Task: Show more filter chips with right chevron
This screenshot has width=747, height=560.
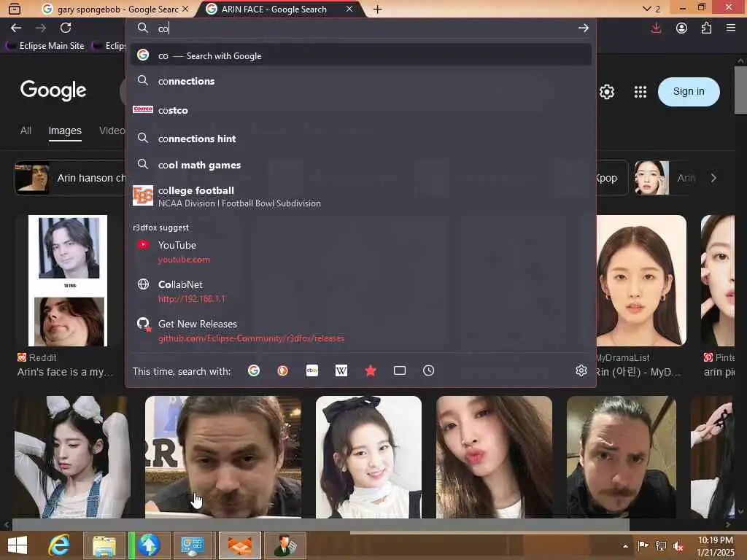Action: tap(713, 178)
